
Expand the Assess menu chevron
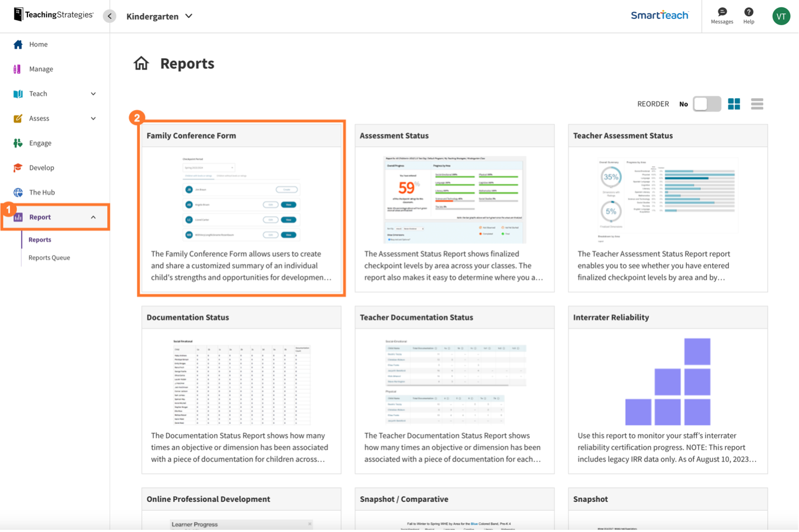pos(93,118)
